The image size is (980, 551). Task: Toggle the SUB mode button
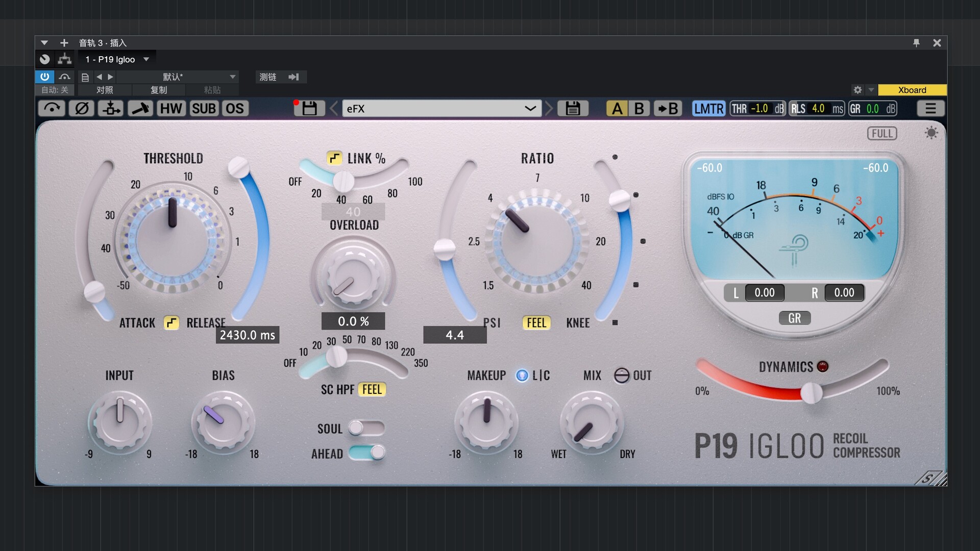(204, 108)
